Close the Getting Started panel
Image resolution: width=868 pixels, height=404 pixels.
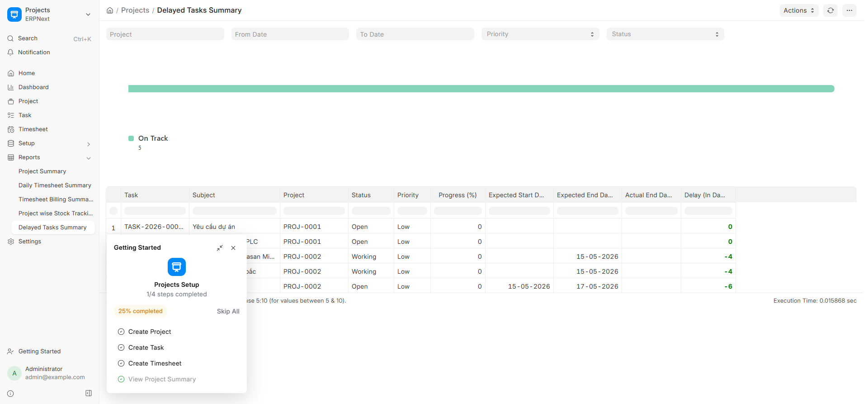pos(233,248)
